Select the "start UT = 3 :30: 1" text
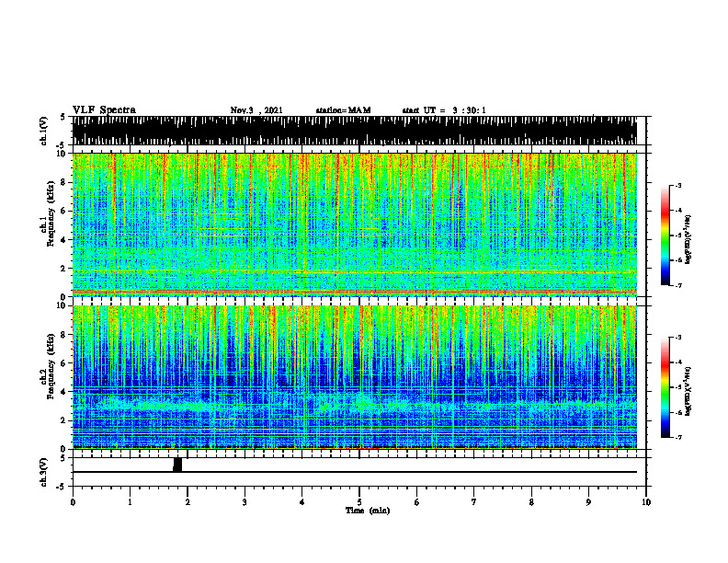The width and height of the screenshot is (728, 563). point(444,110)
